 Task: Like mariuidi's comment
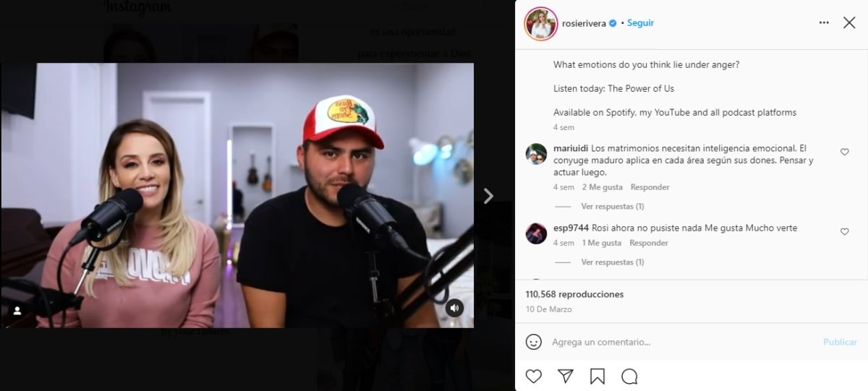pyautogui.click(x=844, y=152)
